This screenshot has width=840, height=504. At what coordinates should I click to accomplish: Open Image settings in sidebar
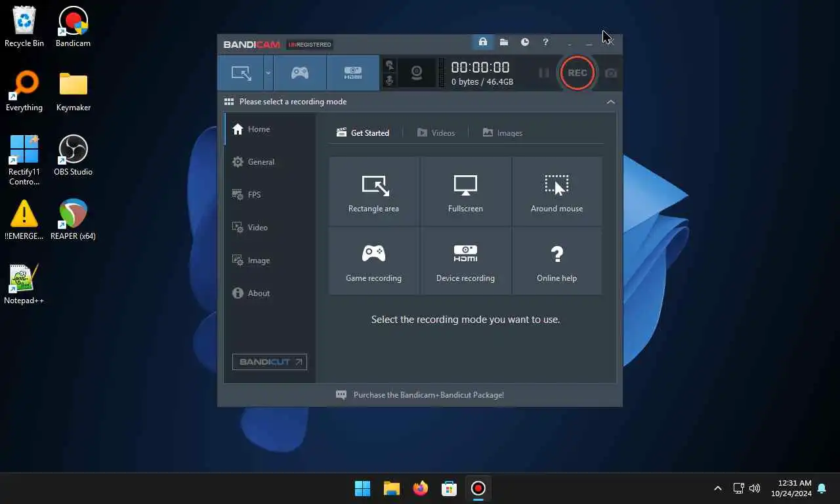tap(270, 261)
